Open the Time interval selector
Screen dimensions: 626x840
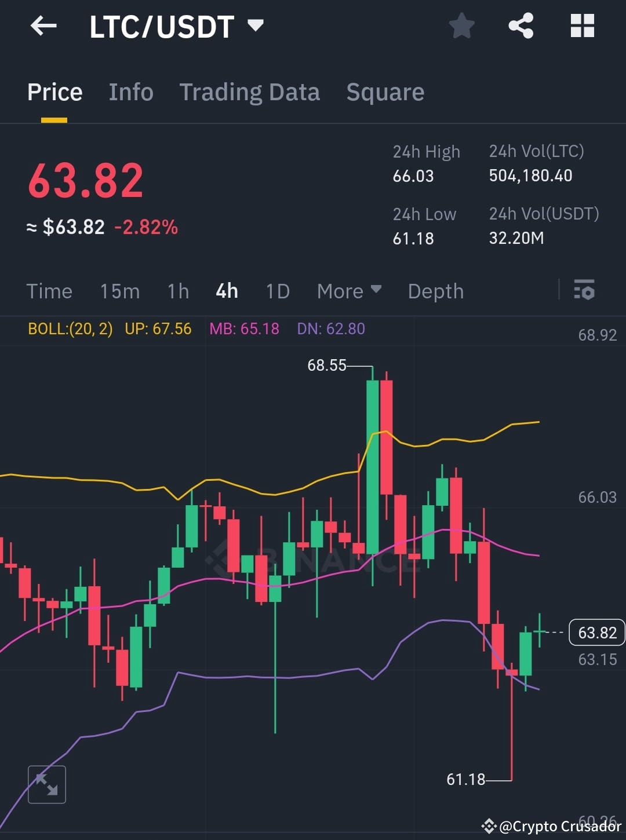tap(49, 291)
